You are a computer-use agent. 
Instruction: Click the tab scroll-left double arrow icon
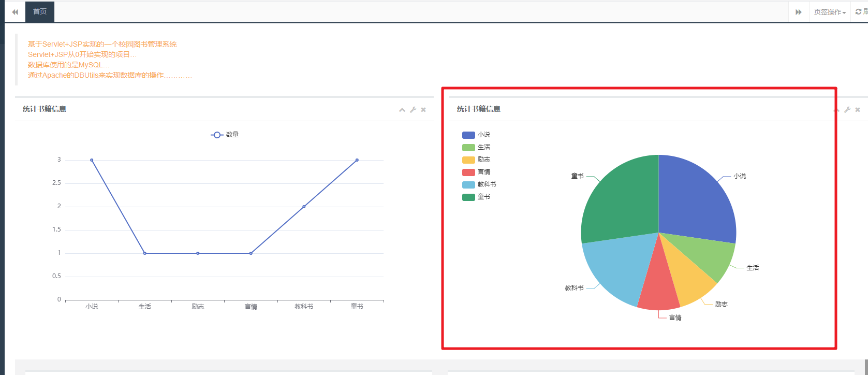coord(15,12)
